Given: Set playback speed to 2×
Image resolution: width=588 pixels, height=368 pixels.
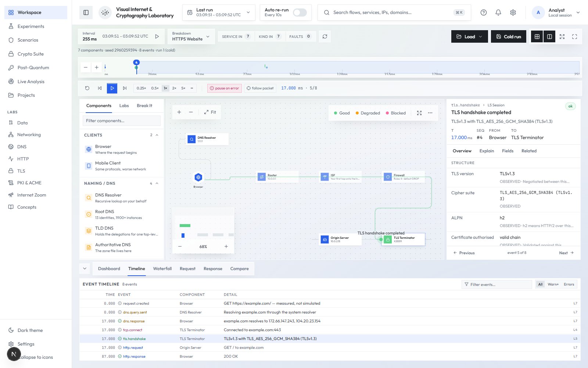Looking at the screenshot, I should point(174,88).
